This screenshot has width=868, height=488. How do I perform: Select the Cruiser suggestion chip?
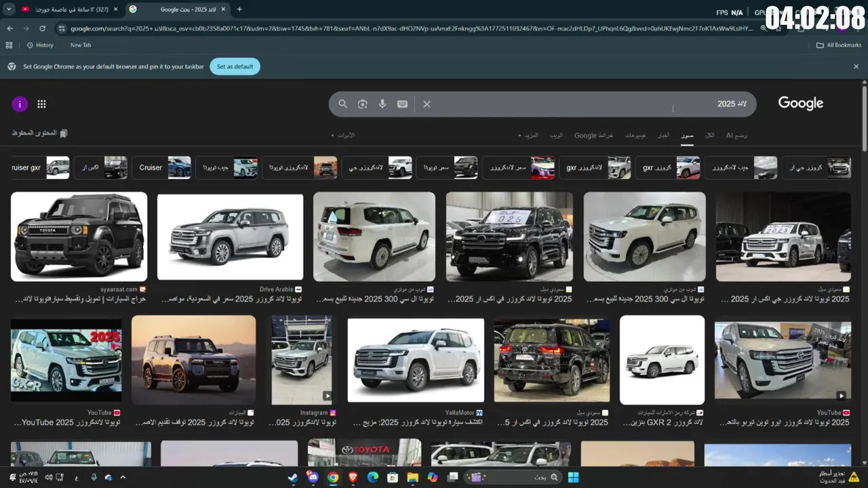(161, 167)
